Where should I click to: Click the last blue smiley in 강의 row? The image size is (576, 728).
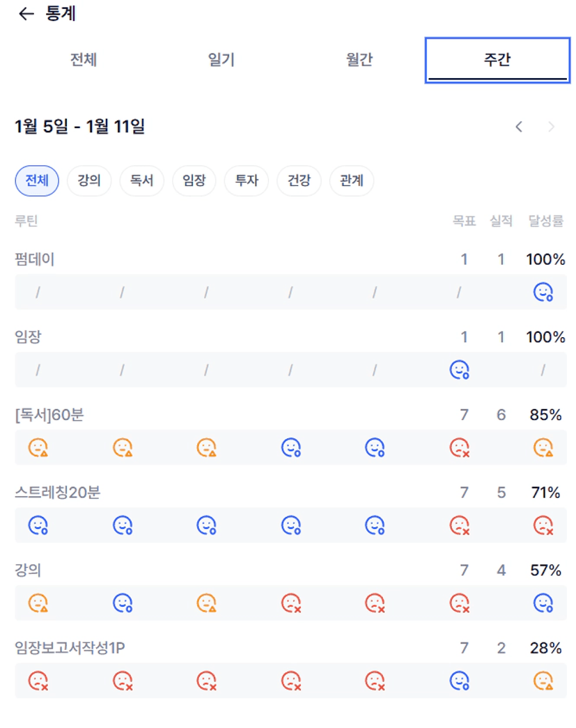[x=543, y=603]
